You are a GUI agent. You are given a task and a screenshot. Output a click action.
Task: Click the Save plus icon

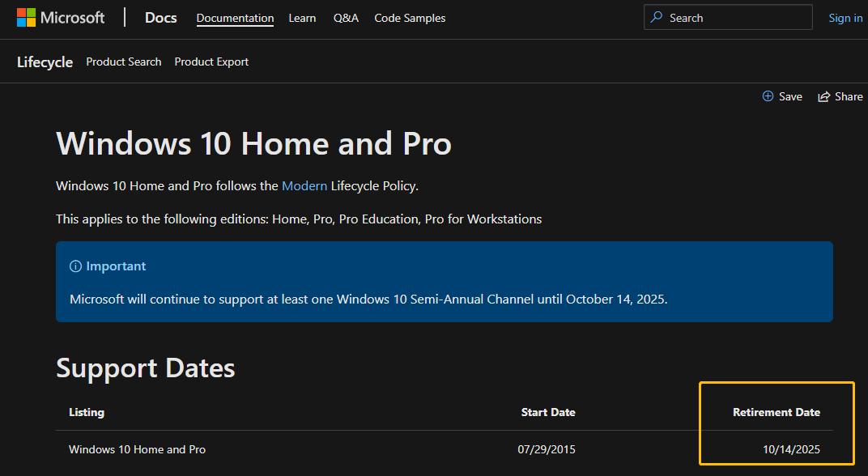coord(768,96)
